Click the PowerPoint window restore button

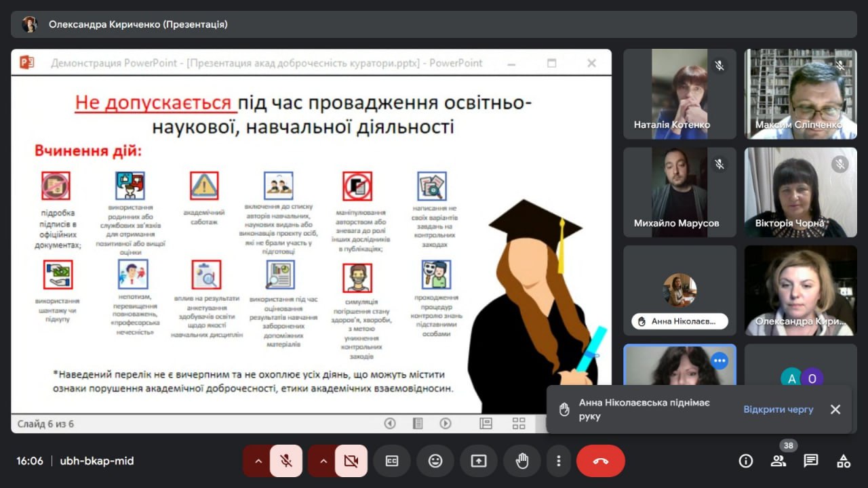point(552,63)
